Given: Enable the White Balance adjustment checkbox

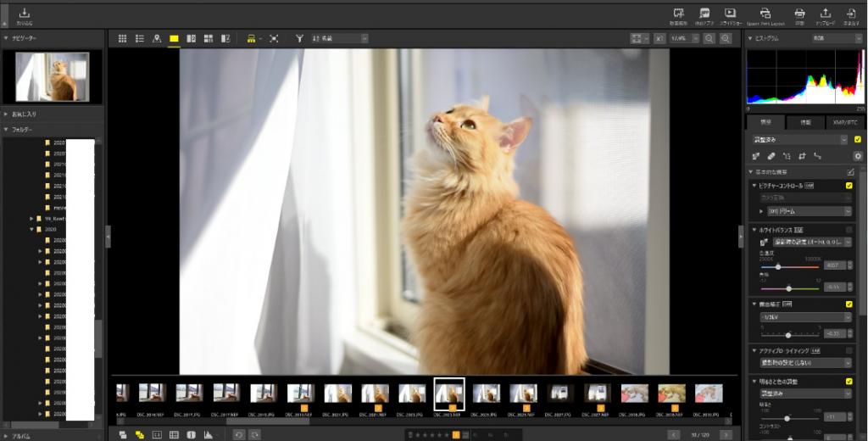Looking at the screenshot, I should pyautogui.click(x=849, y=230).
